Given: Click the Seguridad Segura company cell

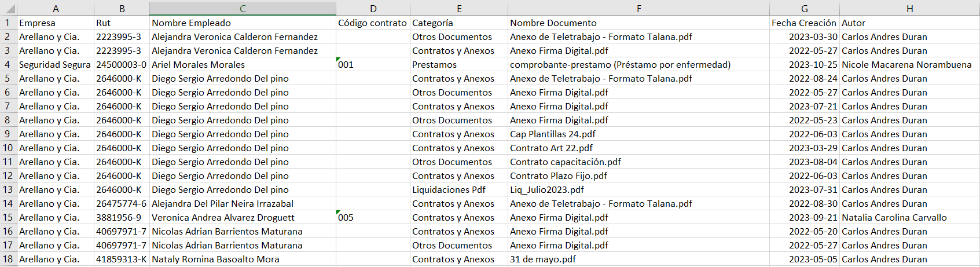Looking at the screenshot, I should (x=56, y=64).
